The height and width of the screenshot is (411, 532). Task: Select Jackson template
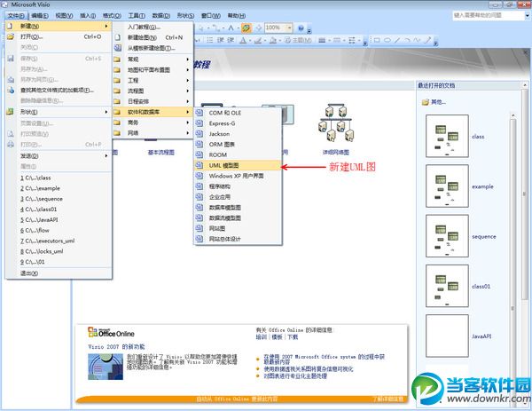238,134
